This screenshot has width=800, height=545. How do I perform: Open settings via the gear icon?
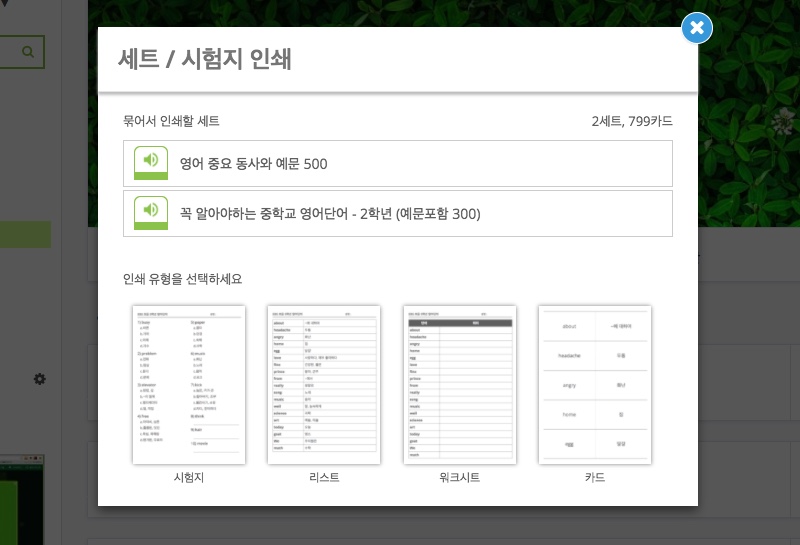40,379
